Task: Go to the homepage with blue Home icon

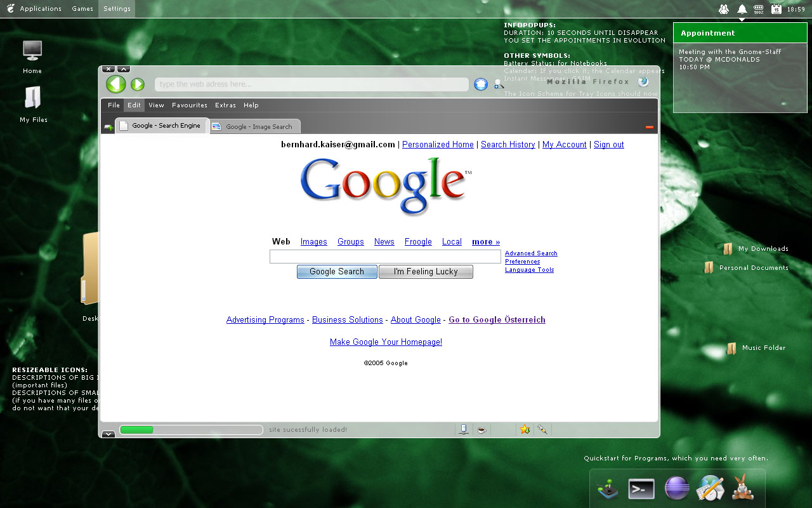Action: tap(481, 84)
